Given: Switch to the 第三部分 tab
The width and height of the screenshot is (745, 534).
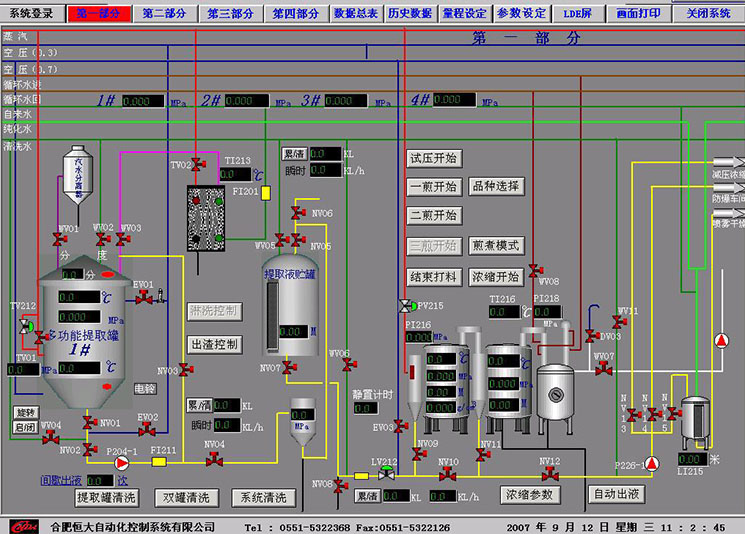Looking at the screenshot, I should click(230, 13).
